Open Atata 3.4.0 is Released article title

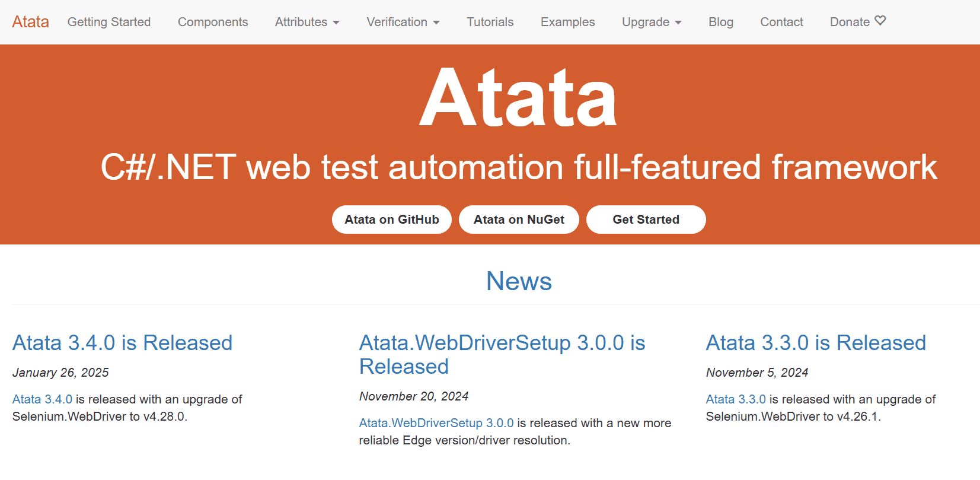[x=122, y=343]
